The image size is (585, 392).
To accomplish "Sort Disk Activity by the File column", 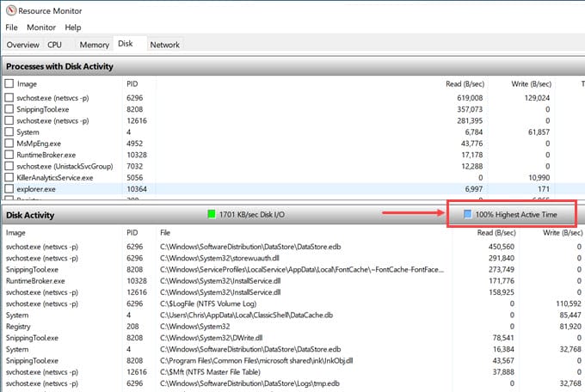I will click(165, 232).
